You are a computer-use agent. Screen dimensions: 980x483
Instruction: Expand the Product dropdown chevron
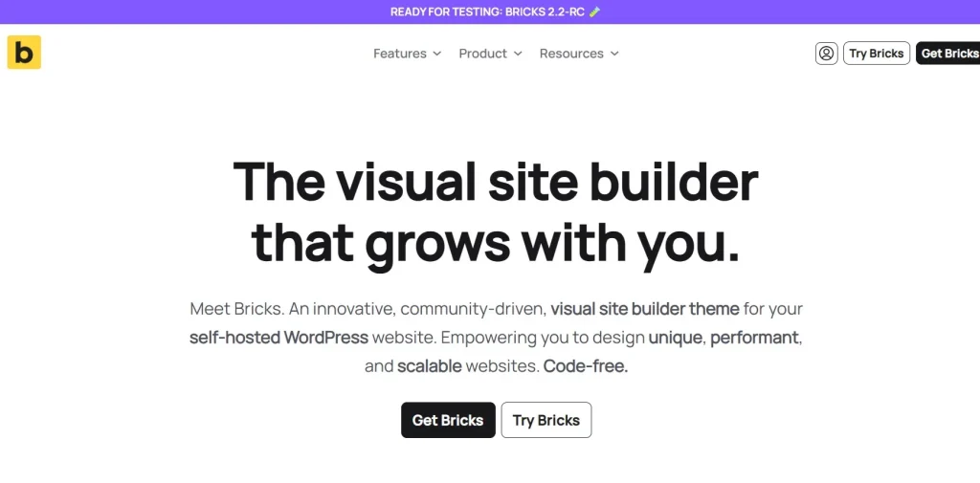(x=518, y=54)
